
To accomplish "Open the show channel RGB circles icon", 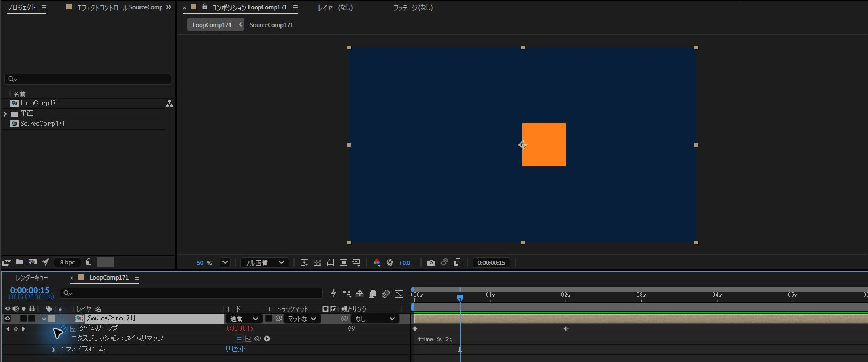I will point(377,262).
